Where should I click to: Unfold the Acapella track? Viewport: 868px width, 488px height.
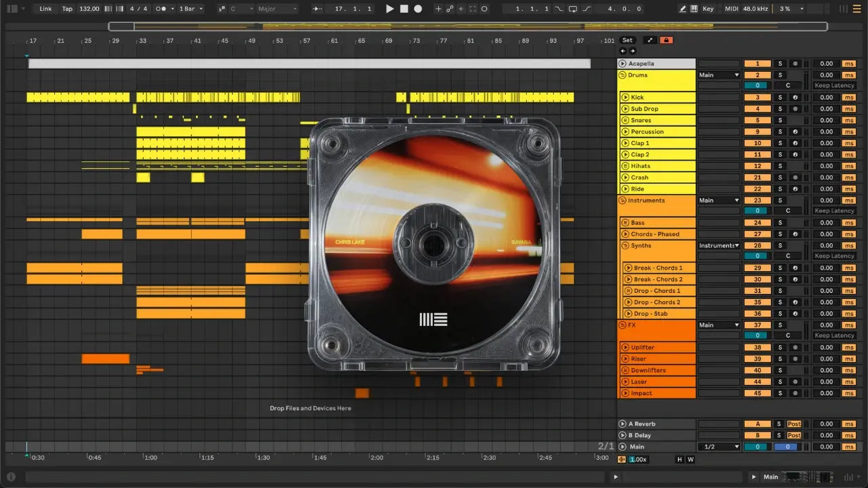pos(623,64)
